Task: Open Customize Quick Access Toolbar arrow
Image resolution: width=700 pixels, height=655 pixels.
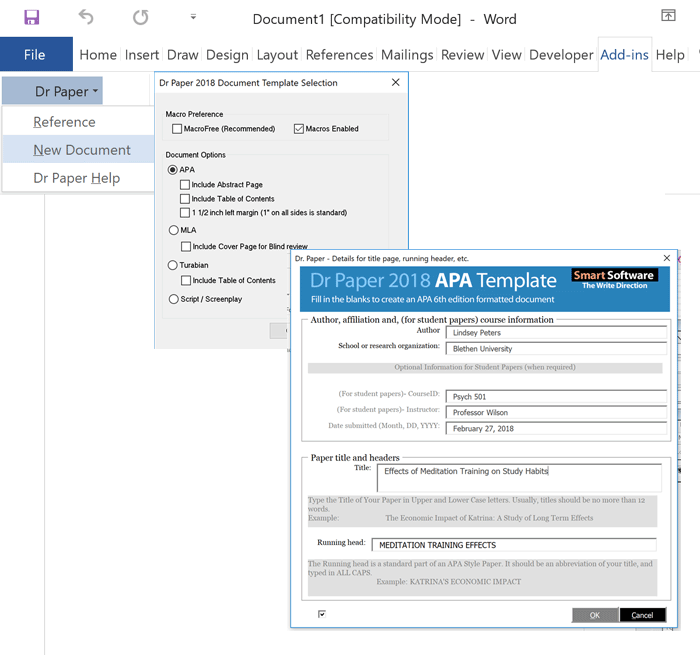Action: (193, 18)
